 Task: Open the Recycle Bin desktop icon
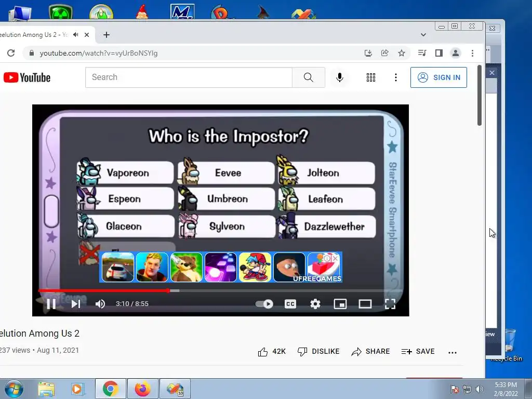click(x=509, y=344)
